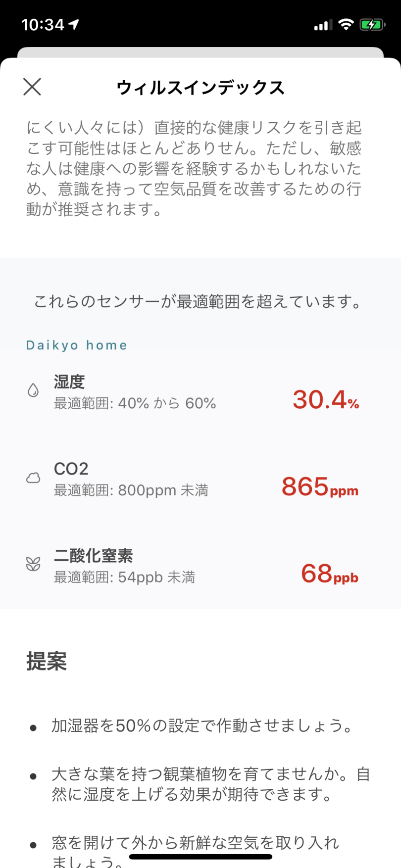Image resolution: width=401 pixels, height=868 pixels.
Task: Close the ウィルスインデックス sheet
Action: coord(32,87)
